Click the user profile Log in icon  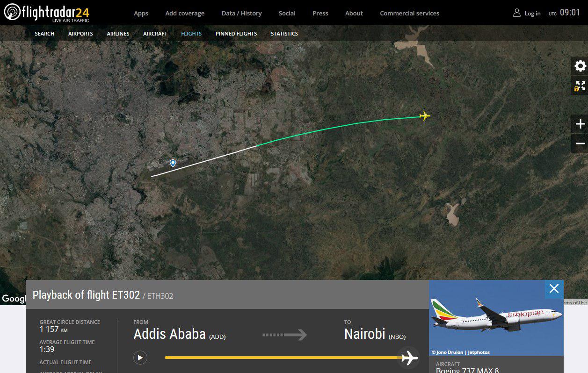(517, 13)
